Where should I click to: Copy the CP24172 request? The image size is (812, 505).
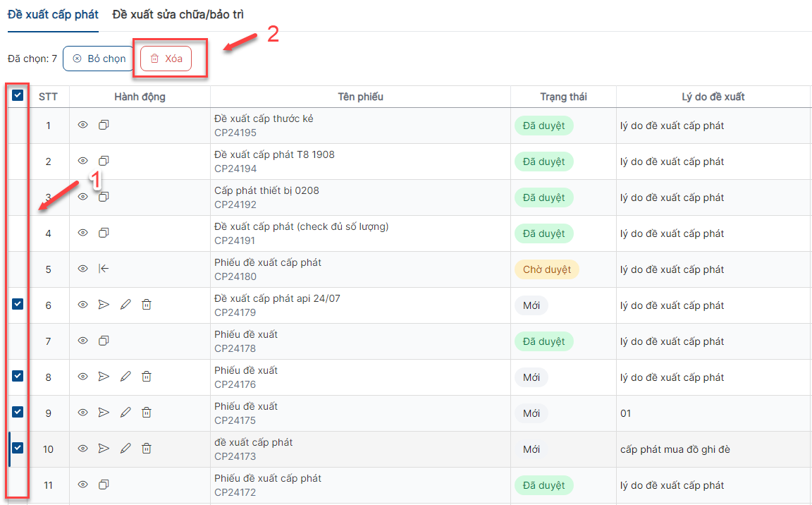coord(104,485)
